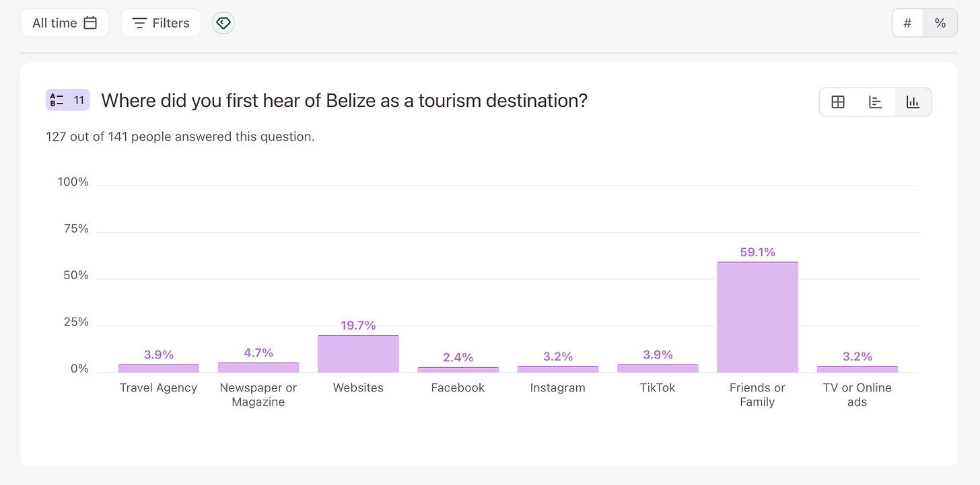
Task: Toggle results to number count (#)
Action: [x=907, y=23]
